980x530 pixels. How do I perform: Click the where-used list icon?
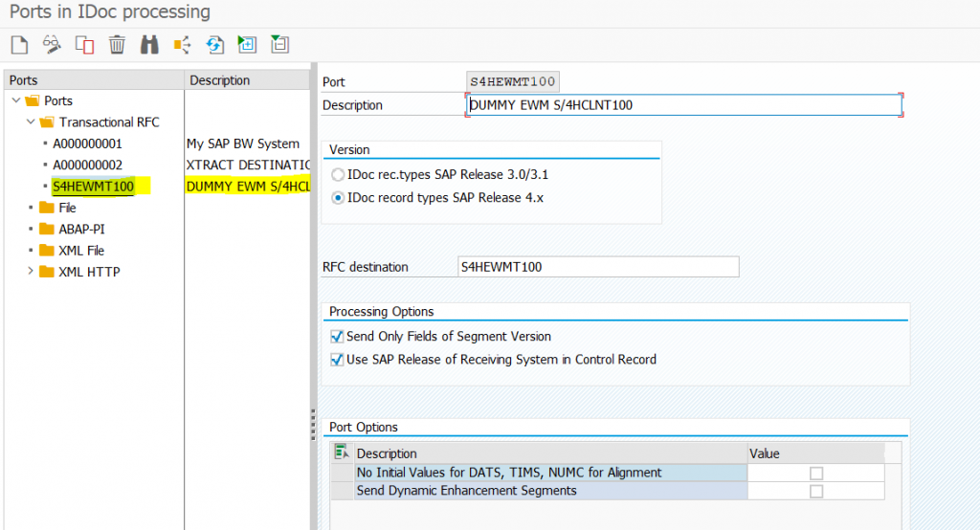coord(182,45)
